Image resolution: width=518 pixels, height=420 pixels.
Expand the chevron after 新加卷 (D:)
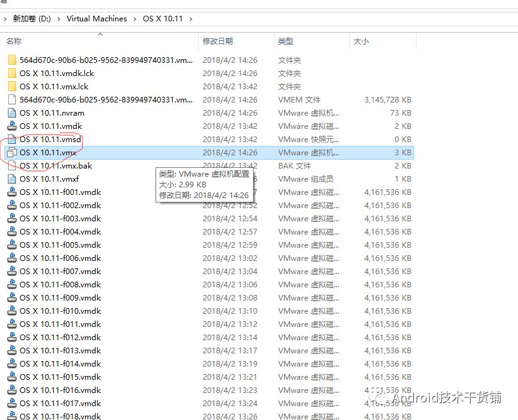[59, 19]
